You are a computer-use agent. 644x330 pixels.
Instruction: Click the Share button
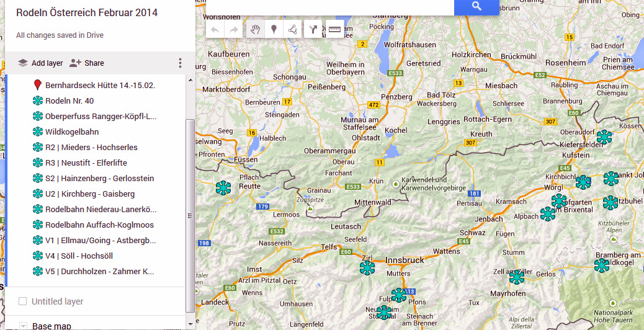[x=87, y=63]
